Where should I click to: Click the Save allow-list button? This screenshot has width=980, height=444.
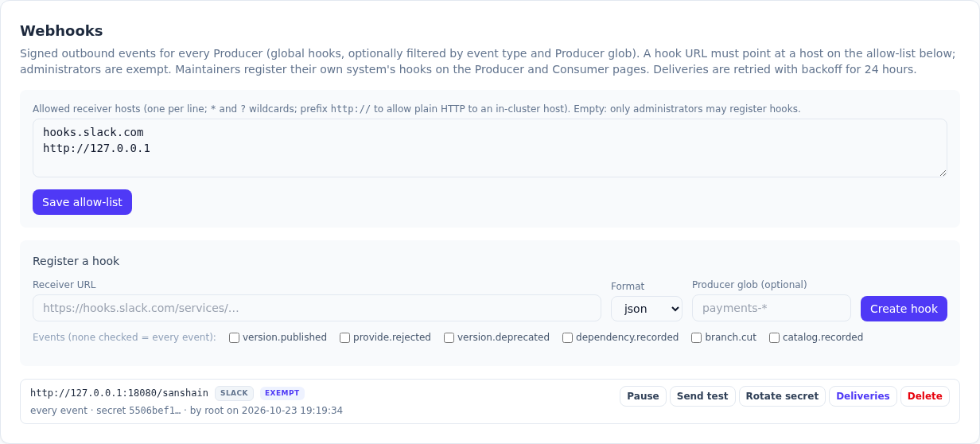pos(82,202)
